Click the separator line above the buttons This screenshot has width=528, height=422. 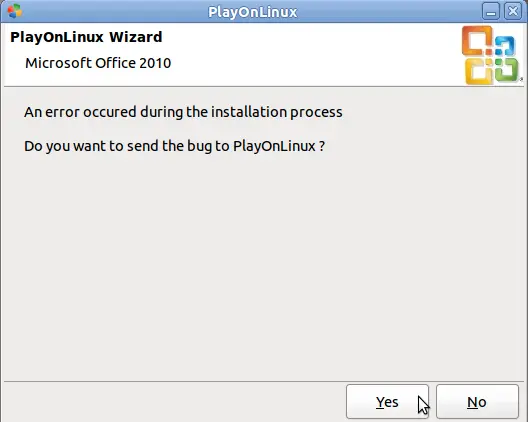point(264,382)
